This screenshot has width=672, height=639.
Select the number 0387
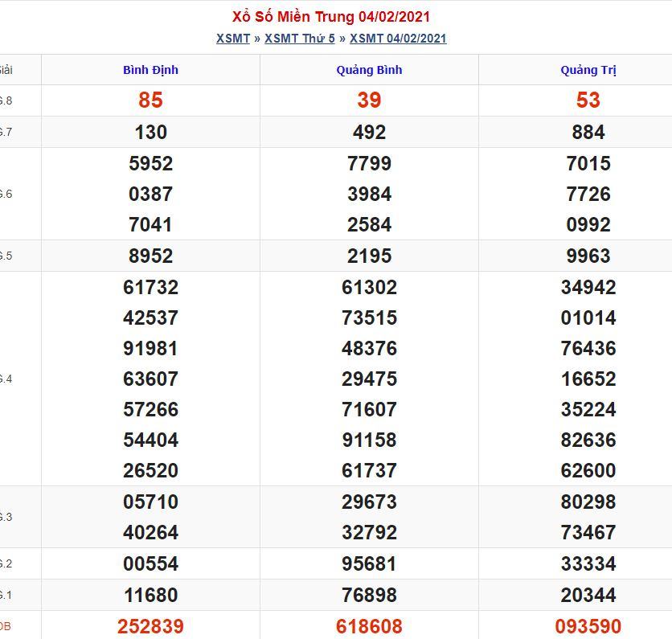tap(150, 194)
